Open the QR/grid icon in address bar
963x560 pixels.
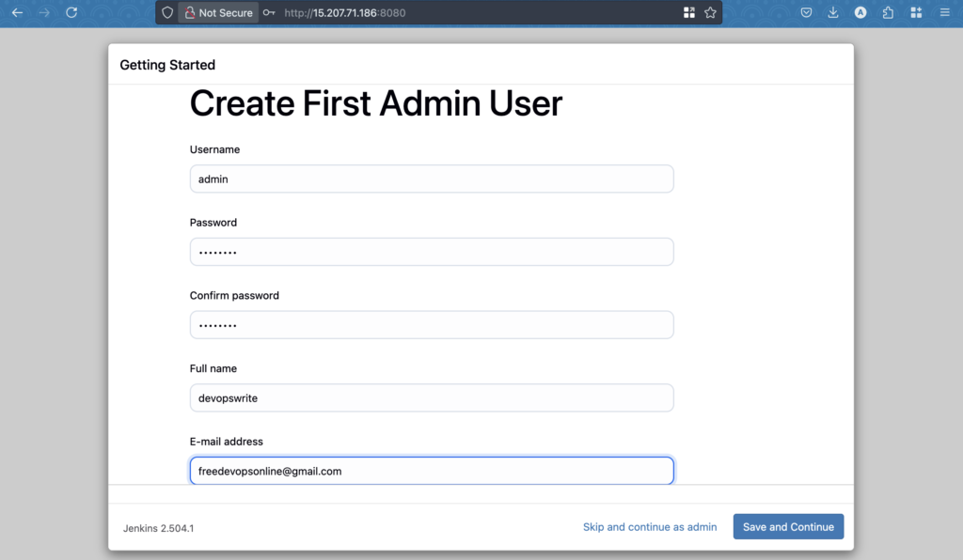pyautogui.click(x=689, y=12)
